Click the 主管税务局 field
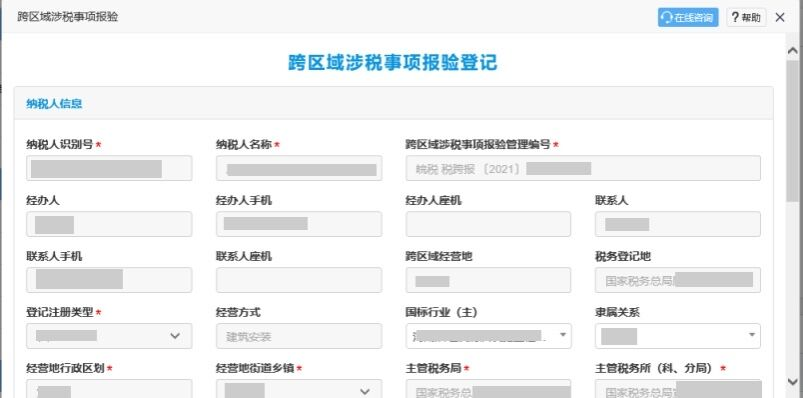The image size is (803, 398). click(488, 389)
